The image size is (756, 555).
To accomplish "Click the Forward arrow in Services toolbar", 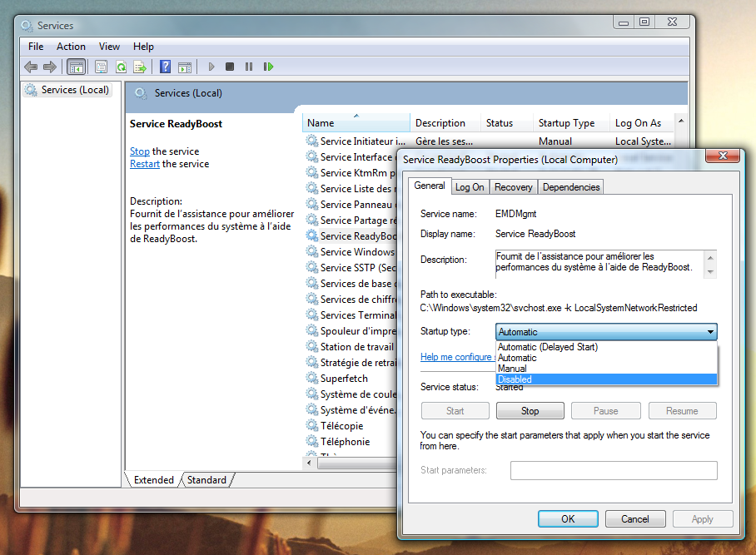I will [50, 67].
